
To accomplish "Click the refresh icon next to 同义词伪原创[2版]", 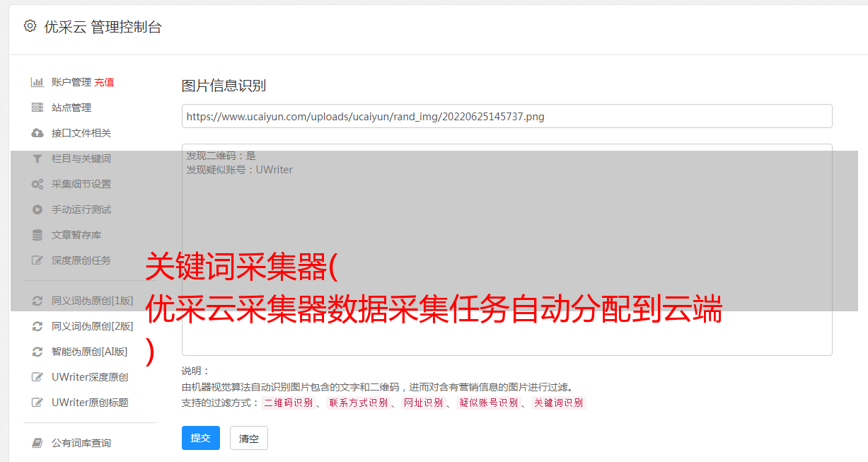I will [x=37, y=326].
